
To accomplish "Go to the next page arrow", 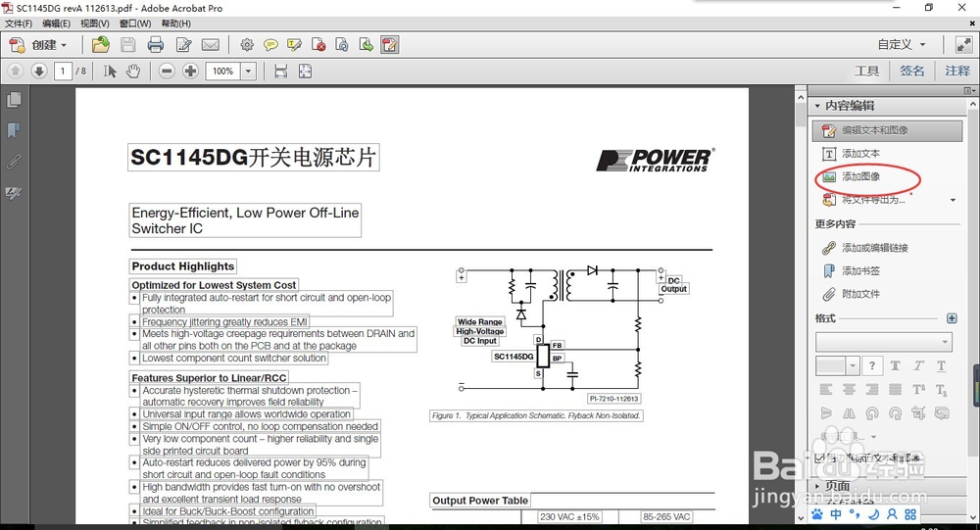I will [39, 72].
